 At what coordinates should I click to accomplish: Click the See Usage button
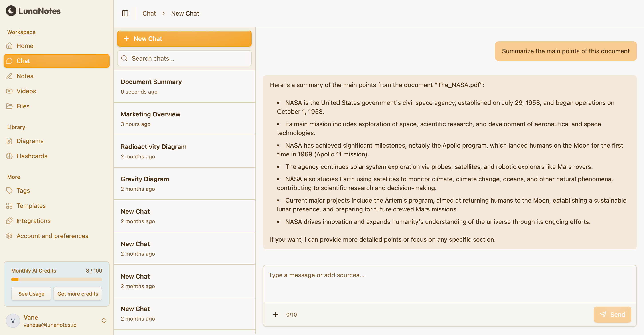coord(31,294)
